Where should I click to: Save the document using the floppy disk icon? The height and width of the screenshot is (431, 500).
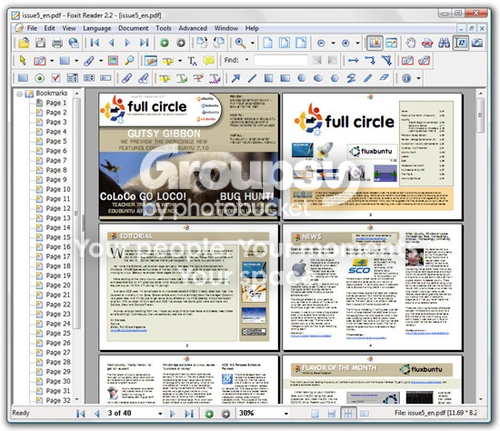click(x=40, y=43)
